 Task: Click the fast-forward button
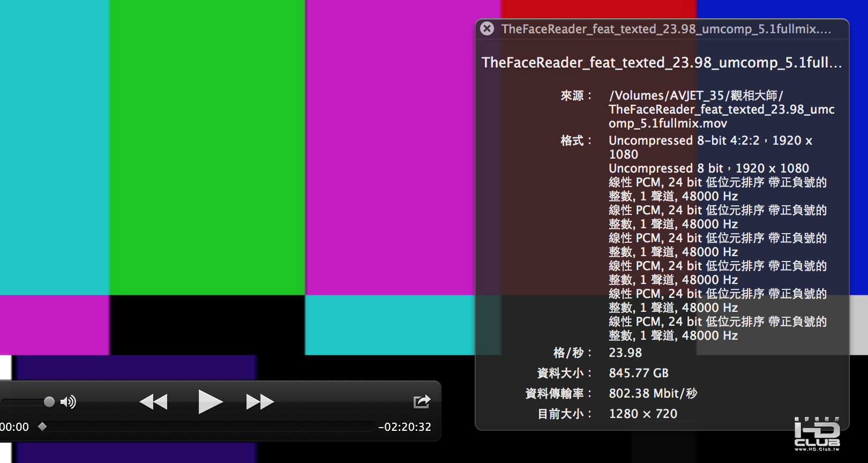click(260, 401)
